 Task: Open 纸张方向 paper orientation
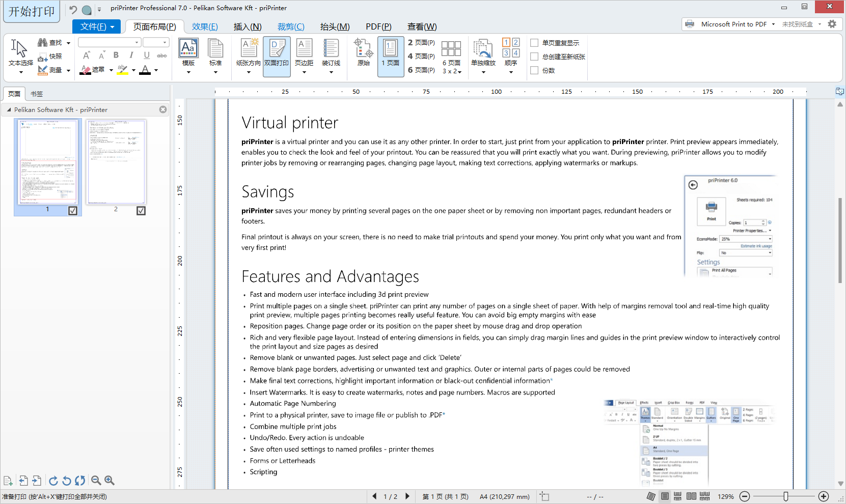tap(249, 56)
